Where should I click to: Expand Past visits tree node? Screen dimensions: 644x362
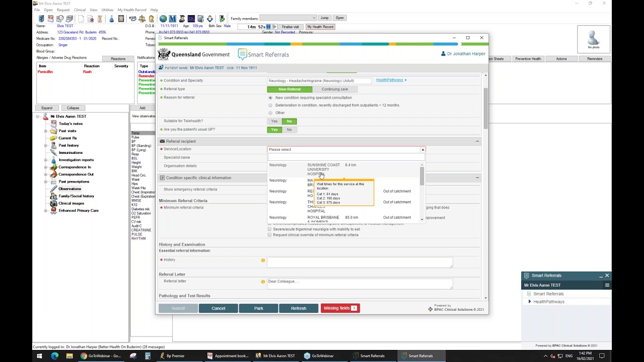coord(46,131)
